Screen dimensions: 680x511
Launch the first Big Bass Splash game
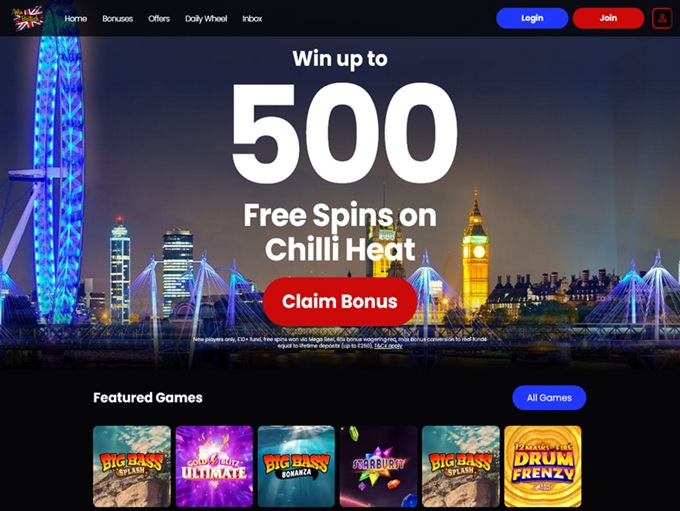(132, 466)
